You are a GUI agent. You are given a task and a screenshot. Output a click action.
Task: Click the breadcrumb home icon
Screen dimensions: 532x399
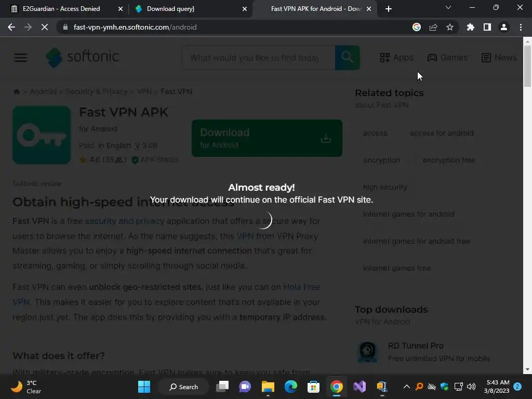[x=16, y=91]
